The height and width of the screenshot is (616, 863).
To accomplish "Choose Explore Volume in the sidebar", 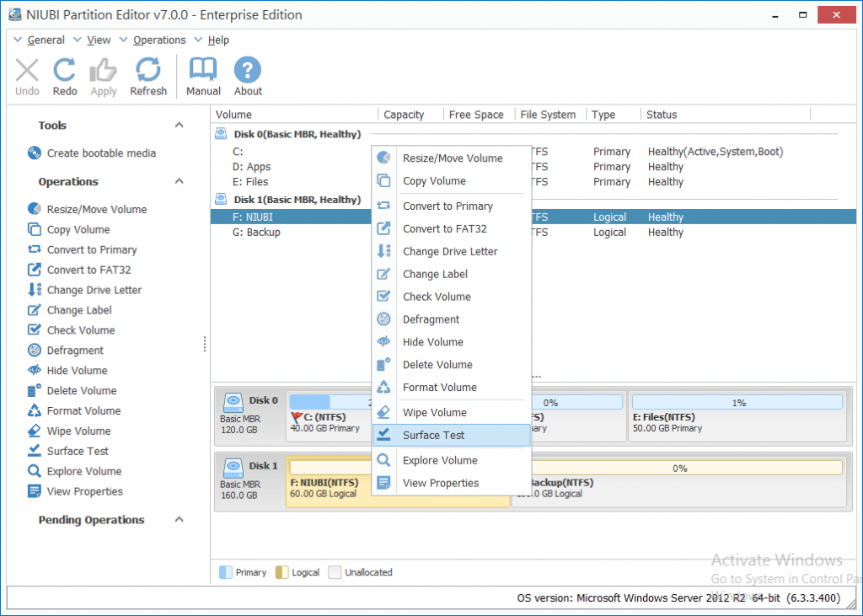I will (x=83, y=472).
